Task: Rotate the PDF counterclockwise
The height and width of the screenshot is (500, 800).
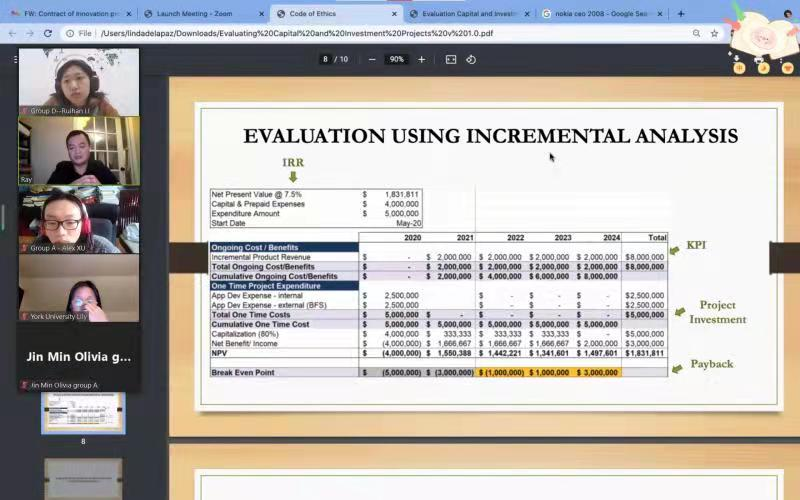Action: point(471,60)
